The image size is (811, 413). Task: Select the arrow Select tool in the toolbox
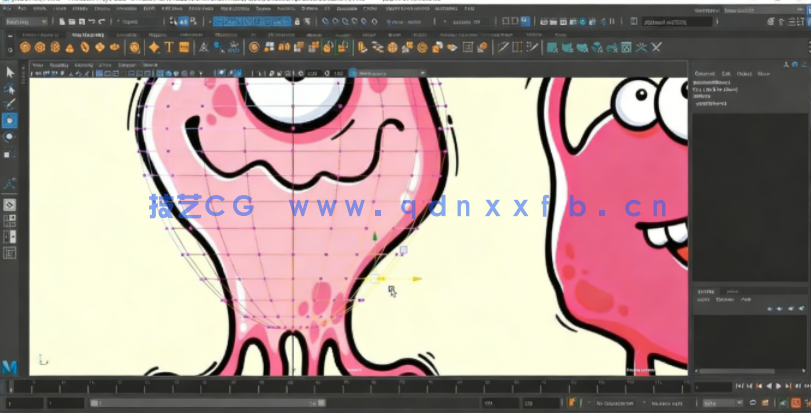tap(10, 72)
